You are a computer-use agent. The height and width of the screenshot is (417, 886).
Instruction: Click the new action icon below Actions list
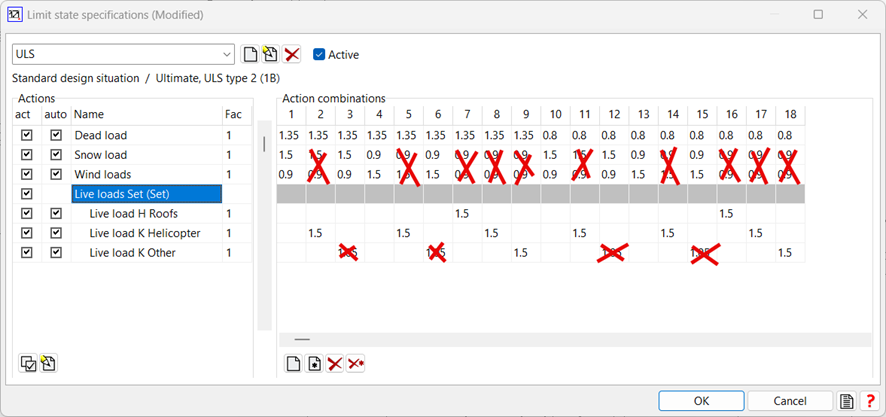(x=47, y=364)
